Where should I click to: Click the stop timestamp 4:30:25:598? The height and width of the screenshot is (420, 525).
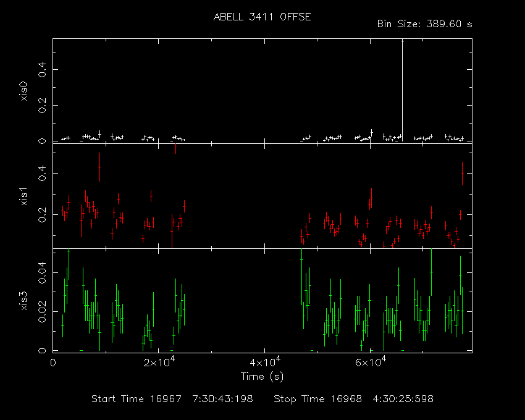(x=403, y=399)
